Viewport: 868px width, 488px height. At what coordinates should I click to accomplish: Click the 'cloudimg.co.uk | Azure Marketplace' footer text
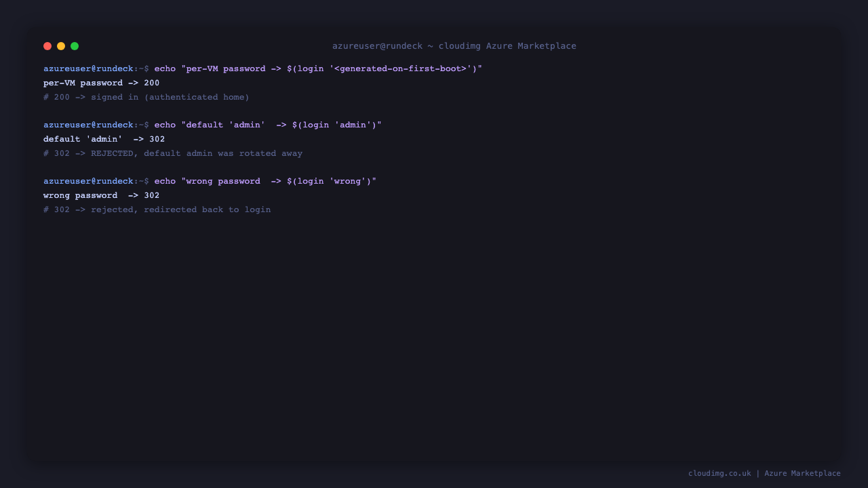click(764, 473)
